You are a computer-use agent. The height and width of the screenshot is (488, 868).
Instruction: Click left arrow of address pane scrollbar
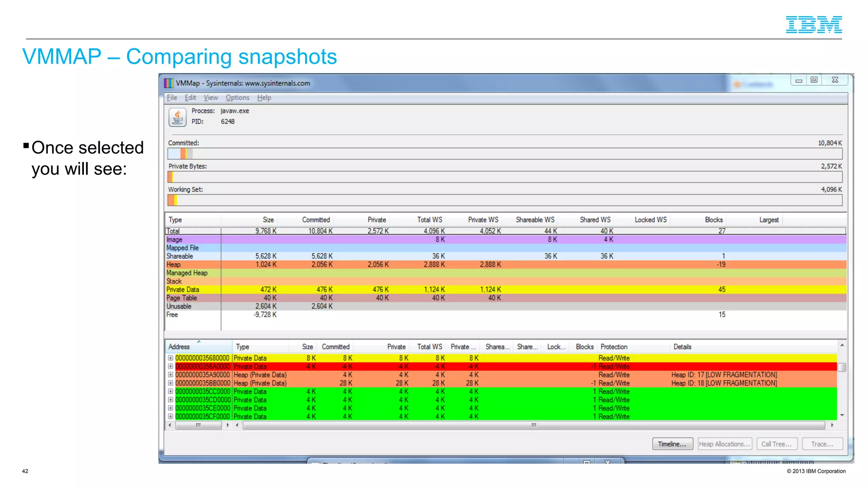[x=170, y=425]
